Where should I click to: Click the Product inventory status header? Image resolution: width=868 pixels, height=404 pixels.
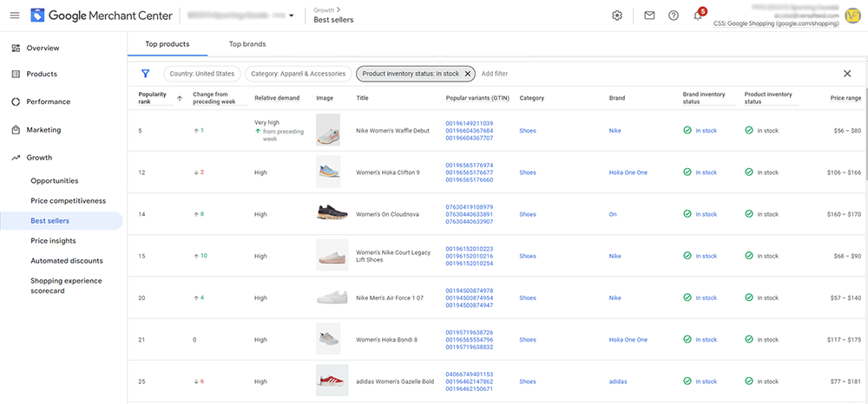pos(768,98)
